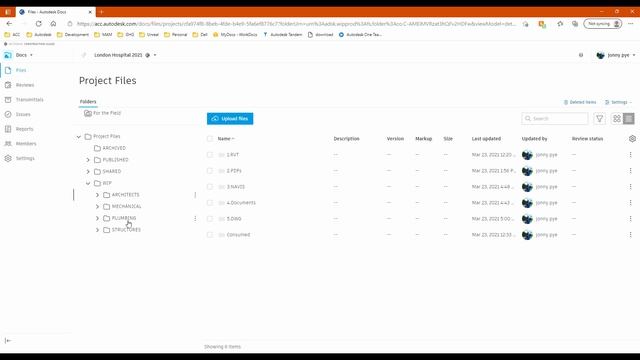Open the Autodesk Tandem bookmark
Viewport: 640px width, 360px height.
pos(282,35)
